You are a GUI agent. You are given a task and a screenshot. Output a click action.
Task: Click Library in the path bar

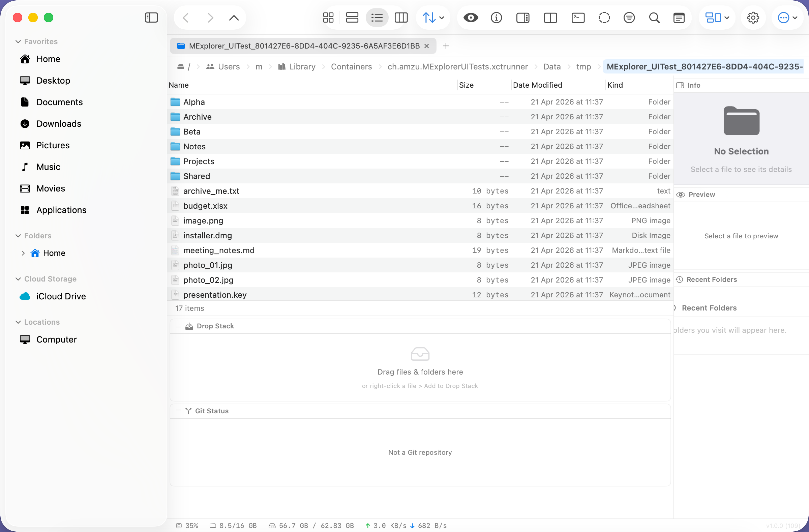297,67
